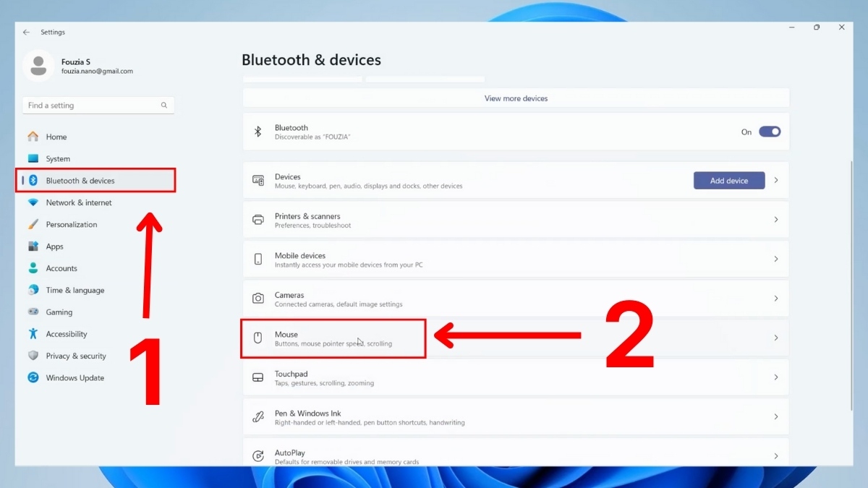This screenshot has height=488, width=868.
Task: Click the Windows Update sync icon
Action: tap(33, 377)
